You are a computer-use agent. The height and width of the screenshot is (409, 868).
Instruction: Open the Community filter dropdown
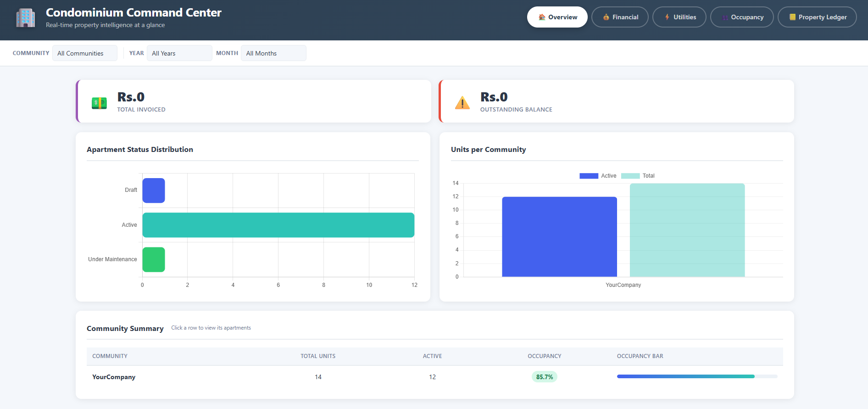(85, 53)
